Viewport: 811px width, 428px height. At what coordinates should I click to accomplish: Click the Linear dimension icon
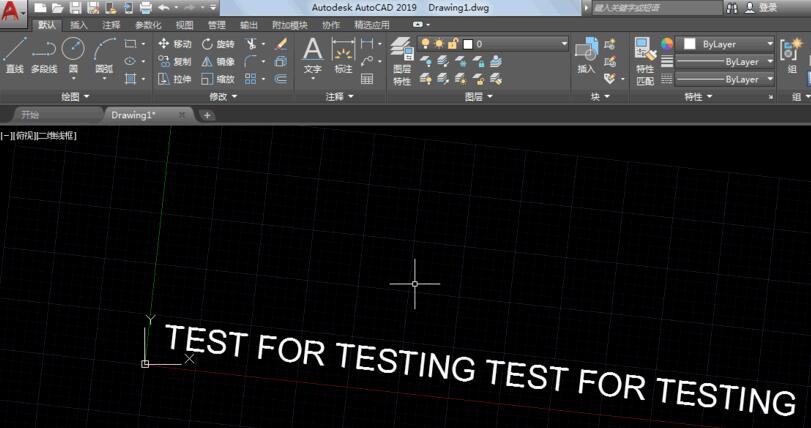click(x=367, y=44)
